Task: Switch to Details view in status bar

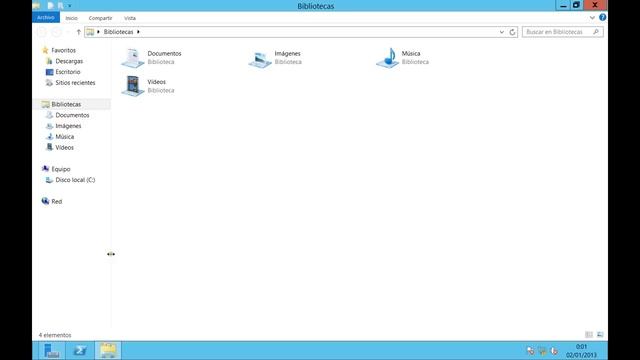Action: coord(589,335)
